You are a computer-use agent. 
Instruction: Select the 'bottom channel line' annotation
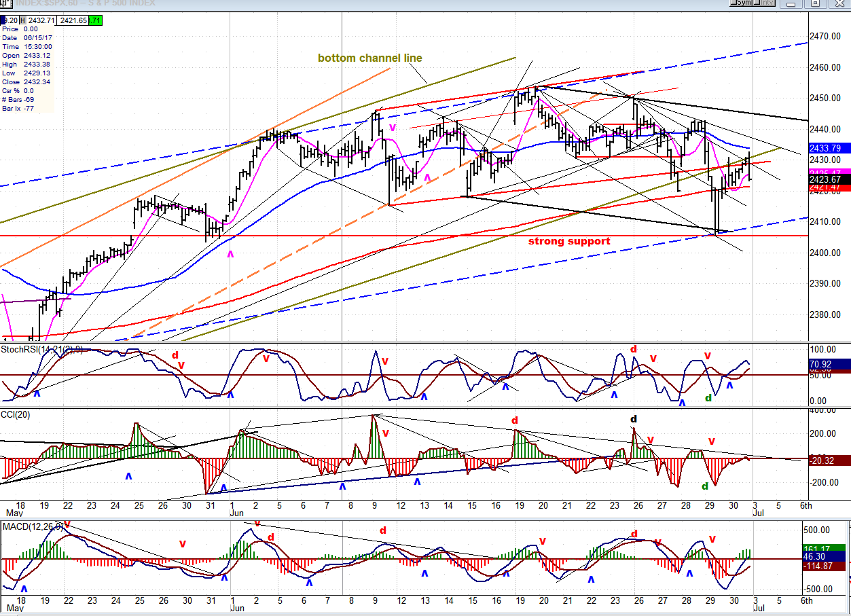(369, 58)
